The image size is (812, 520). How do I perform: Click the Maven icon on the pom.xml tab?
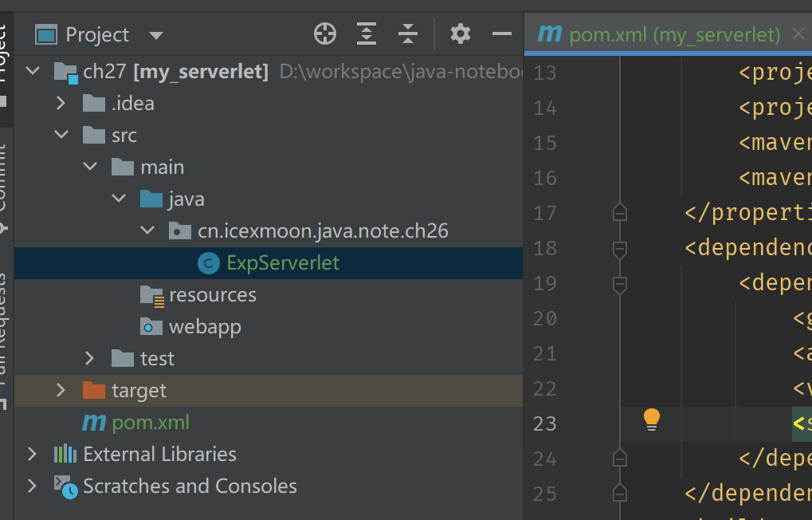pos(550,34)
